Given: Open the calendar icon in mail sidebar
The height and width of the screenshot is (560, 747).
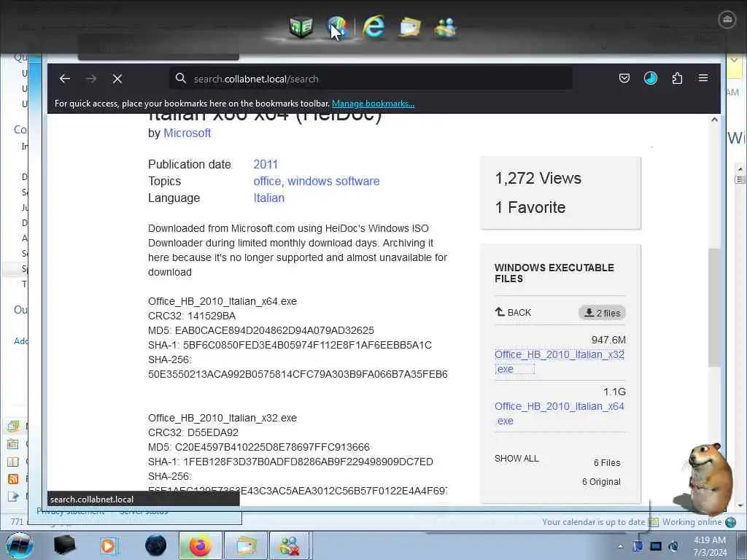Looking at the screenshot, I should [x=13, y=444].
